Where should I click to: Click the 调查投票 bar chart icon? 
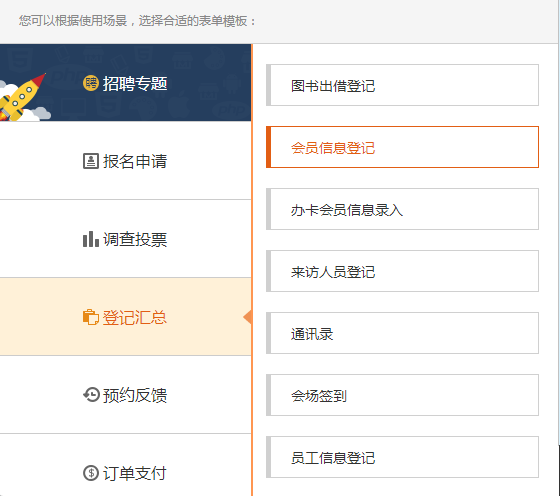pos(91,239)
